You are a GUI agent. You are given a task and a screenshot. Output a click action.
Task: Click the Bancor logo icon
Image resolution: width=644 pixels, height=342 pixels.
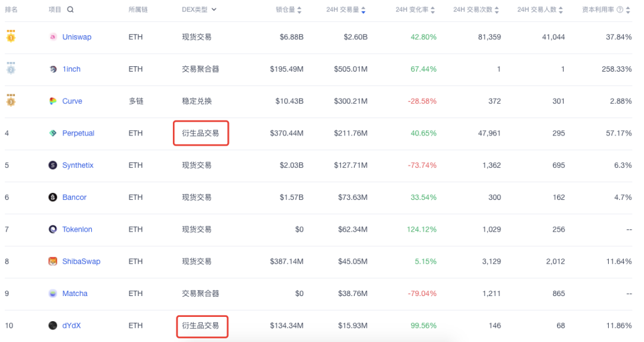click(53, 198)
